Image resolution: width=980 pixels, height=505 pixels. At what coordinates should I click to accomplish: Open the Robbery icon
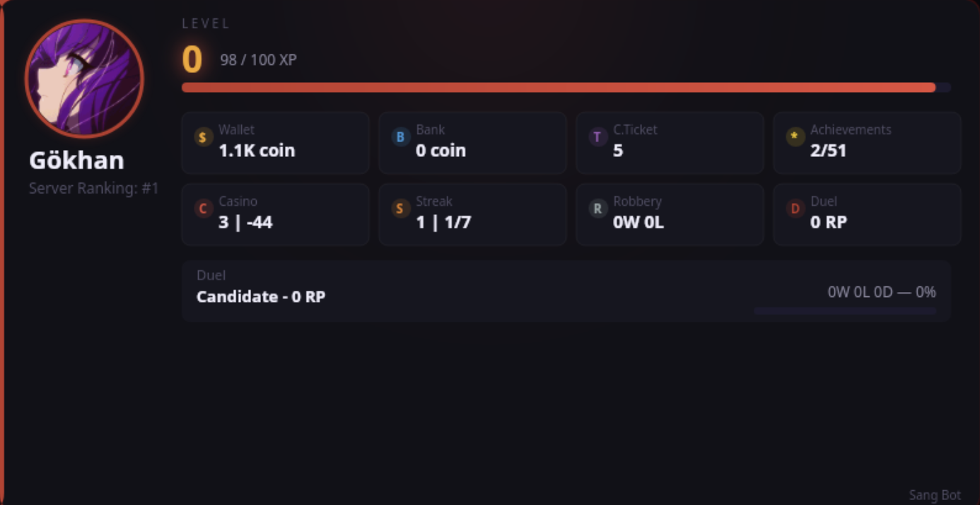597,208
